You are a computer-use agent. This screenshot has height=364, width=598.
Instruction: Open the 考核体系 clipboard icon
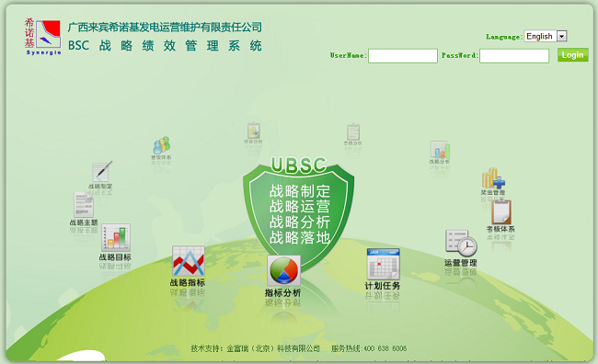point(501,212)
